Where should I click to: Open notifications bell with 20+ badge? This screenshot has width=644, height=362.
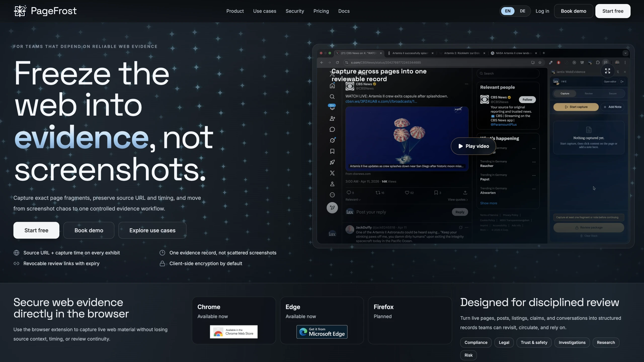tap(332, 107)
